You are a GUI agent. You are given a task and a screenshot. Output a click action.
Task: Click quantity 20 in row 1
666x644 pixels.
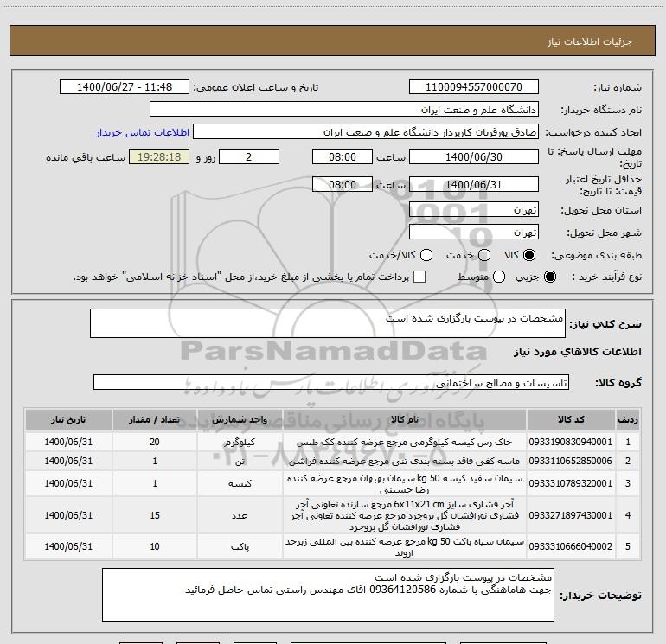tap(155, 442)
